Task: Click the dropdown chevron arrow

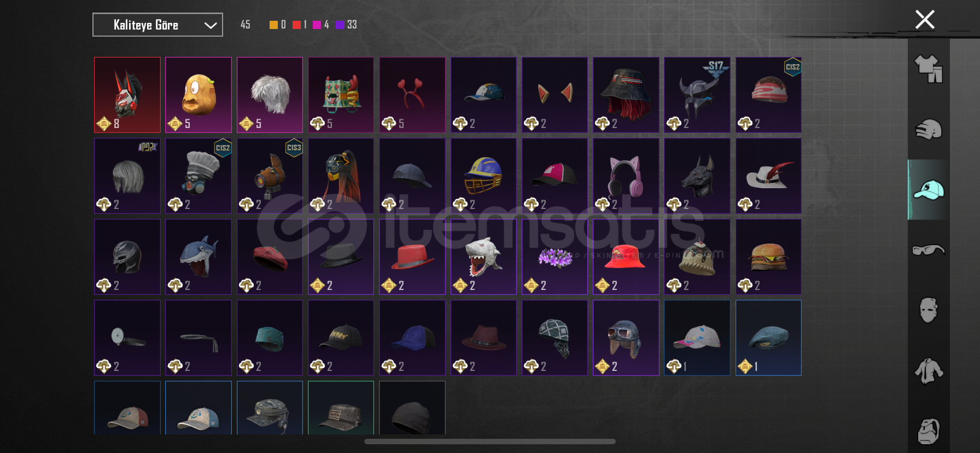Action: tap(211, 25)
